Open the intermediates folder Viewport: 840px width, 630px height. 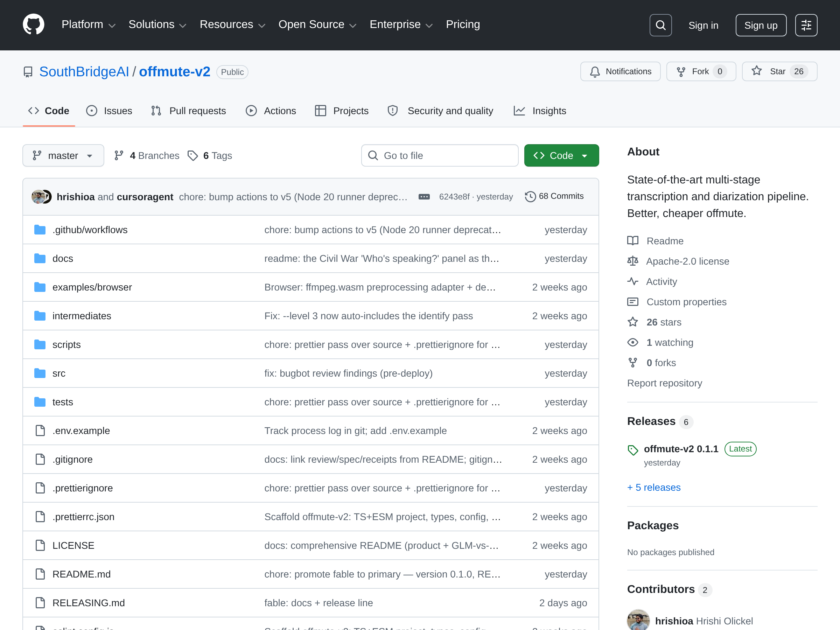click(82, 316)
